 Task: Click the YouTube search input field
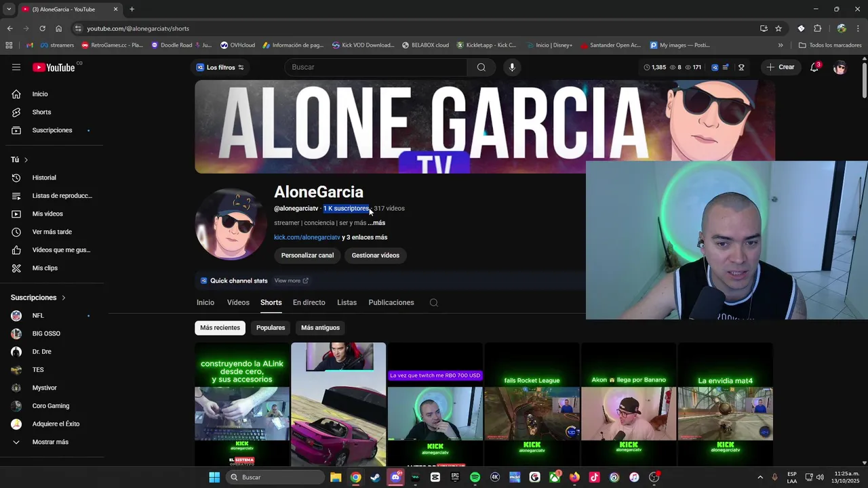[376, 67]
